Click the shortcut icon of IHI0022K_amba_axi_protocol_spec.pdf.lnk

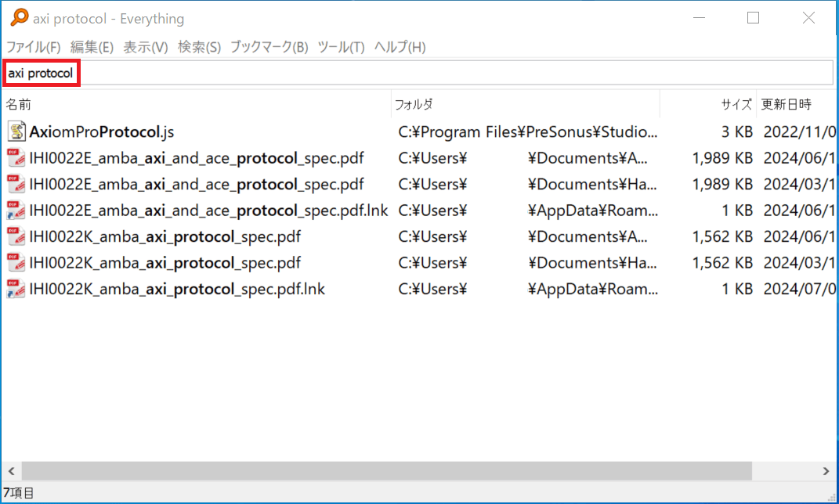16,289
